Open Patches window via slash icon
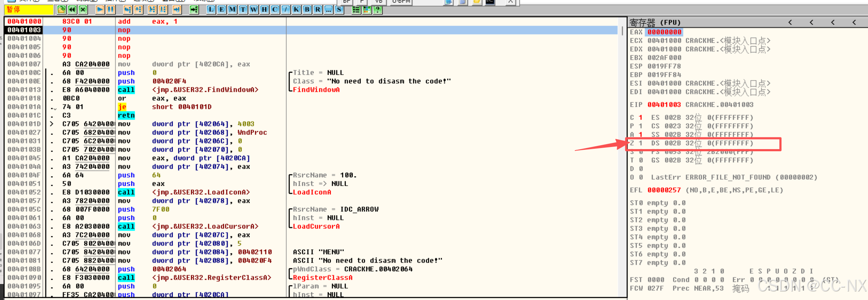The height and width of the screenshot is (300, 868). (286, 10)
